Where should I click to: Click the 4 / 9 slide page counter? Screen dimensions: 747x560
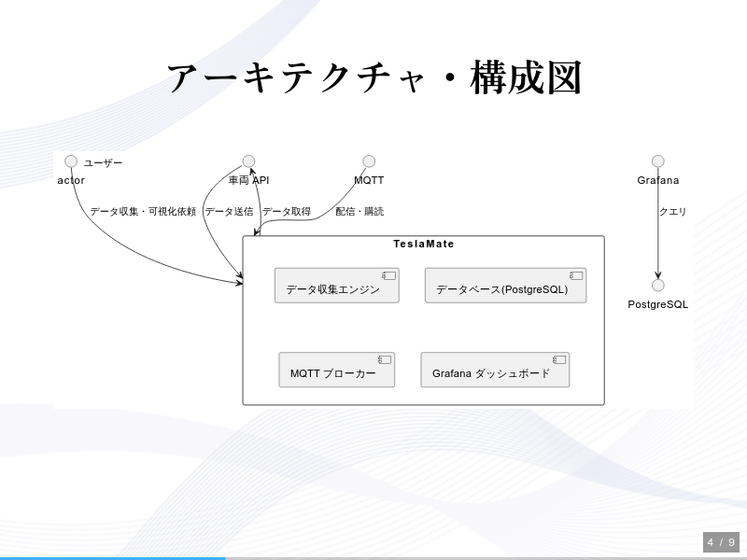pyautogui.click(x=721, y=542)
